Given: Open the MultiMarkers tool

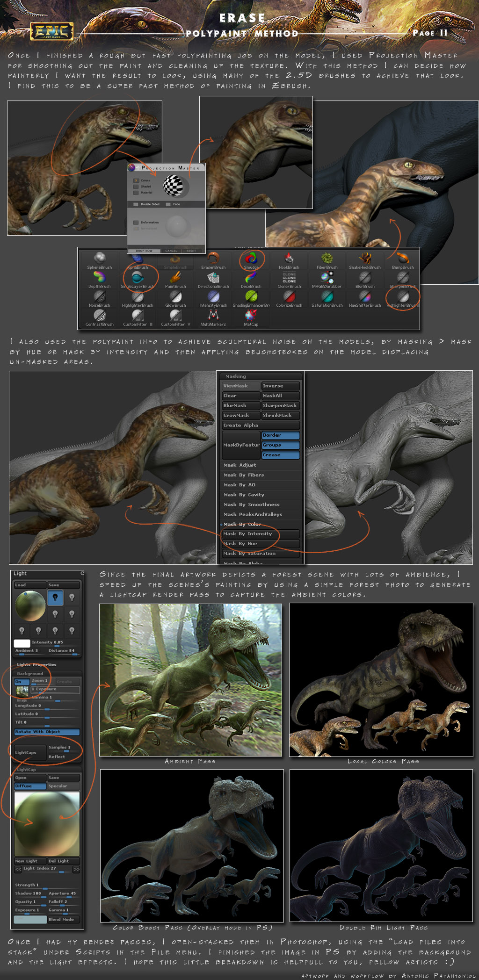Looking at the screenshot, I should point(213,318).
